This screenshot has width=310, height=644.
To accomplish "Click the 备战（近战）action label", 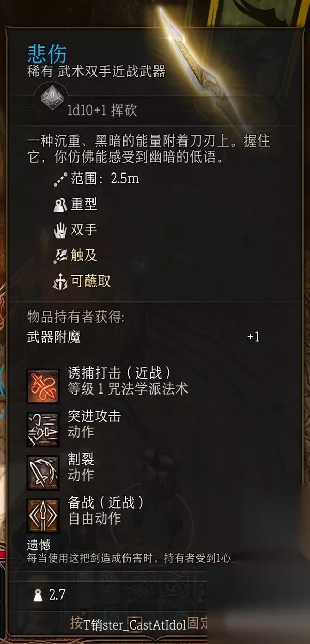I will [x=106, y=502].
